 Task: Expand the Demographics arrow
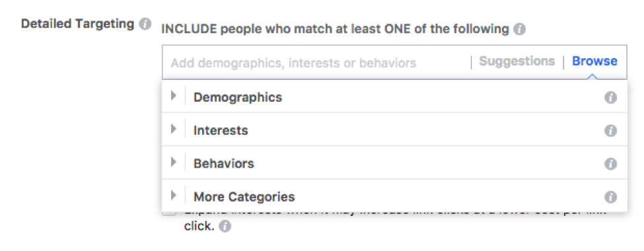point(173,96)
